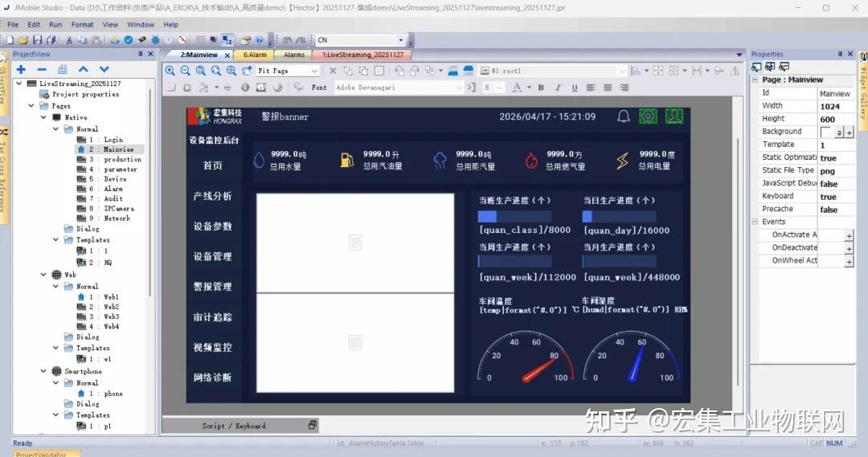Click the Background color swatch in Properties

click(x=825, y=133)
